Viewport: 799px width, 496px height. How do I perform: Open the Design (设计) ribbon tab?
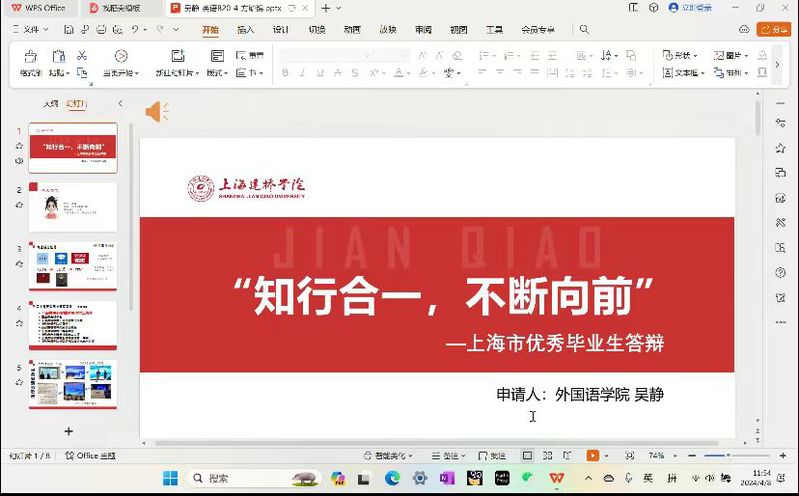pyautogui.click(x=281, y=30)
